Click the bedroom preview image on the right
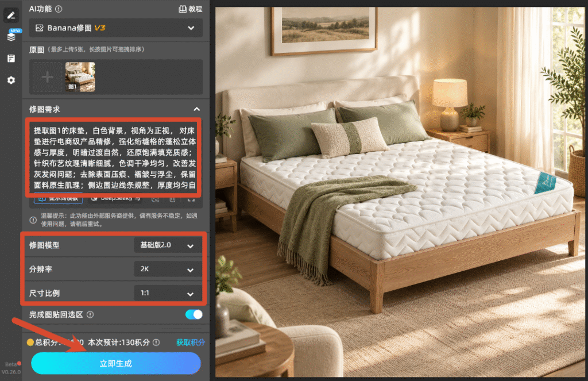 400,192
